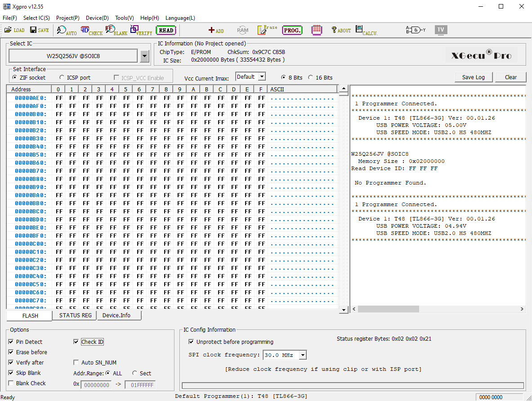The image size is (532, 401).
Task: Open the Device(D) menu
Action: [97, 18]
